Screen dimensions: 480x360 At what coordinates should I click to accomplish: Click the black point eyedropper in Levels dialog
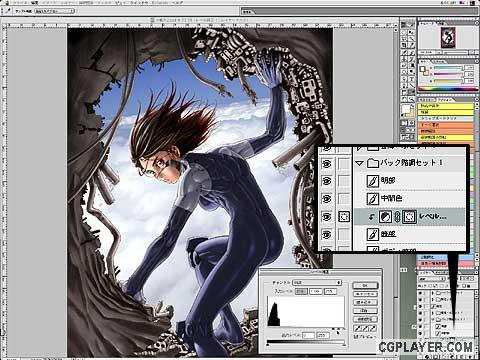[x=357, y=328]
